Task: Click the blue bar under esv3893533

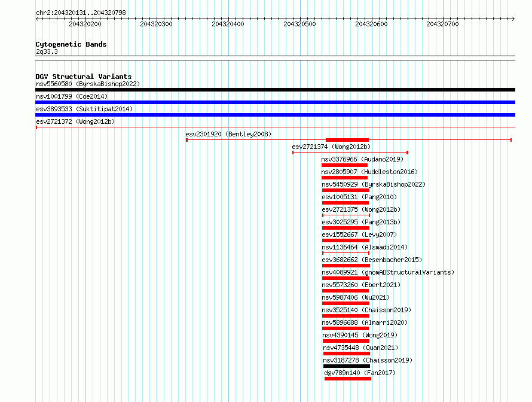Action: pos(275,115)
